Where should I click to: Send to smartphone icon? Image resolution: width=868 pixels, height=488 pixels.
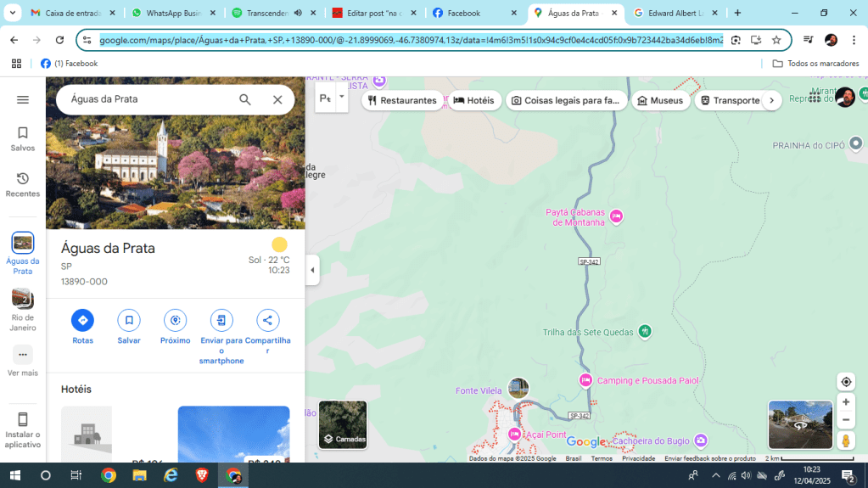[x=221, y=321]
